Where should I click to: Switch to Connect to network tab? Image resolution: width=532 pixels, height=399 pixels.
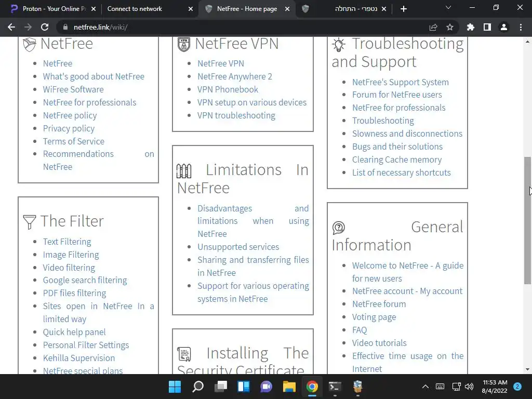tap(149, 9)
